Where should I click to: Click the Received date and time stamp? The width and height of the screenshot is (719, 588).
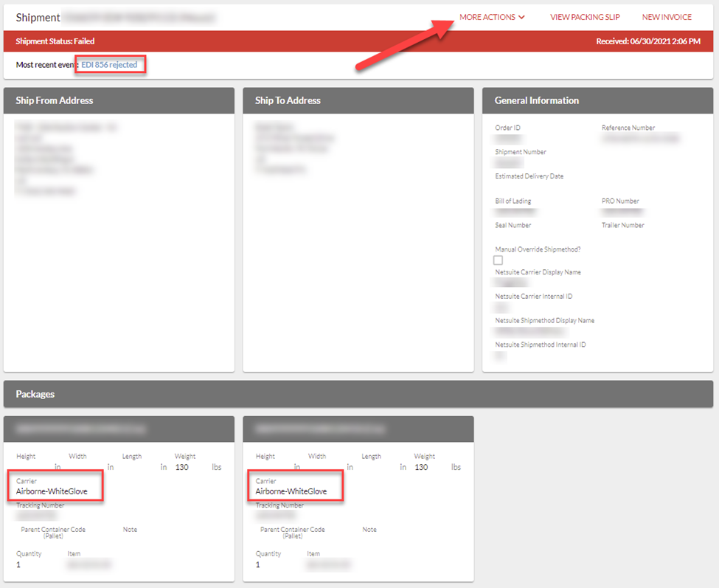tap(647, 41)
